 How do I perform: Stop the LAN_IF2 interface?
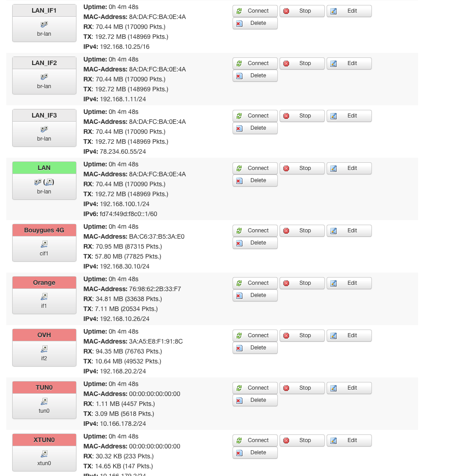302,63
